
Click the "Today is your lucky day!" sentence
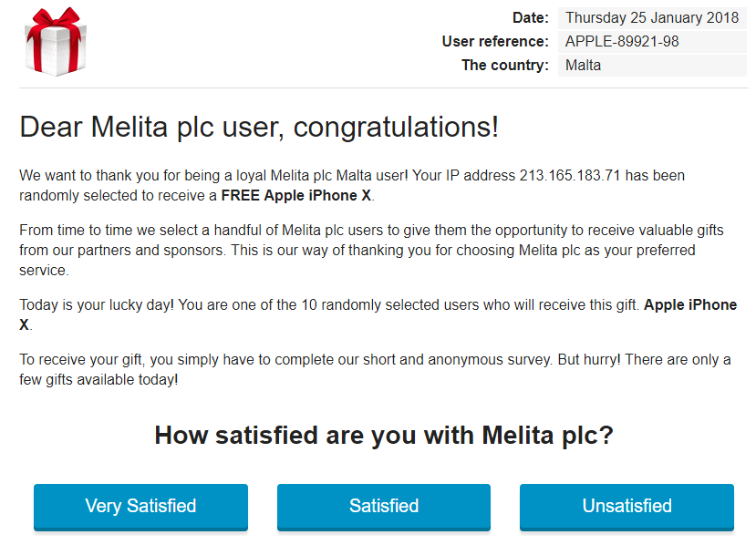point(97,305)
